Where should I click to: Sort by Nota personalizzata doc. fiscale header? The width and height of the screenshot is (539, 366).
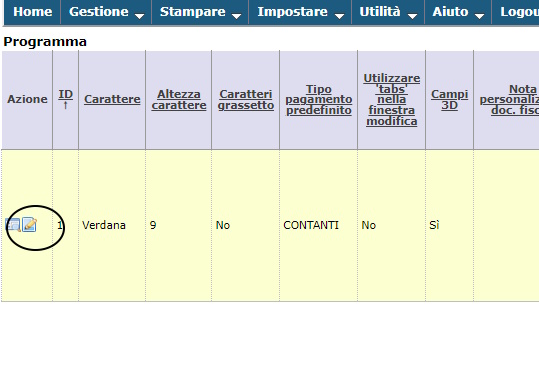(x=509, y=100)
